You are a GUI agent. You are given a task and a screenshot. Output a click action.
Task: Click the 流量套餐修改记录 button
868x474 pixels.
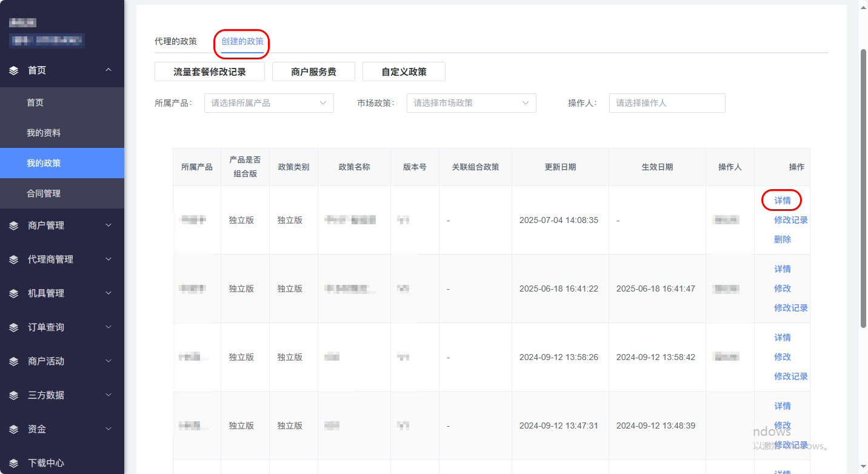pos(210,72)
